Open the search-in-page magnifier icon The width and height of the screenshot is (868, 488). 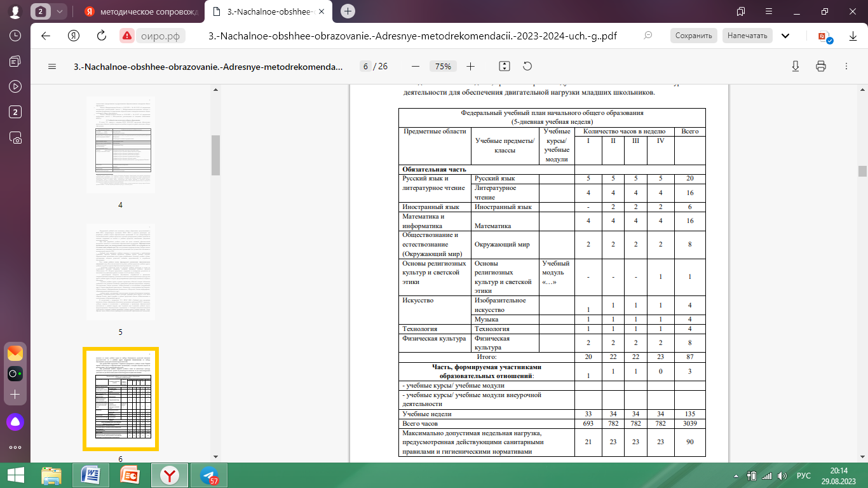click(x=648, y=36)
